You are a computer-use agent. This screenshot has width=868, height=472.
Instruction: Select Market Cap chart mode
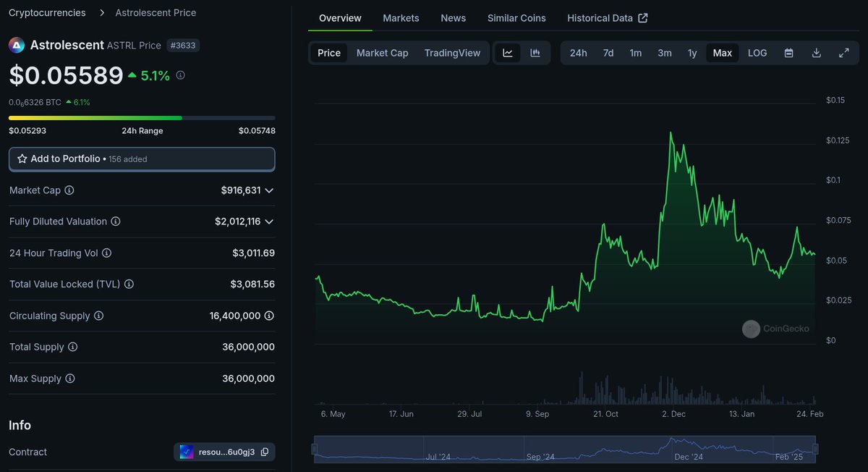coord(383,53)
